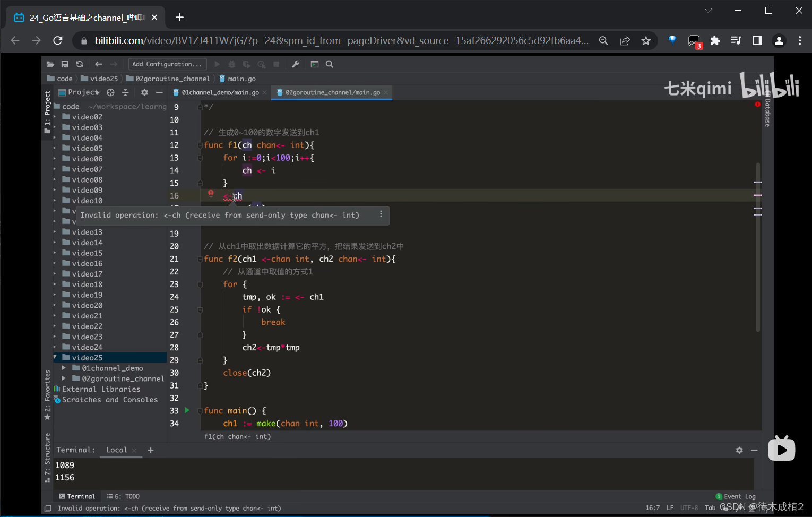This screenshot has height=517, width=812.
Task: Click the Save All toolbar icon
Action: [65, 64]
